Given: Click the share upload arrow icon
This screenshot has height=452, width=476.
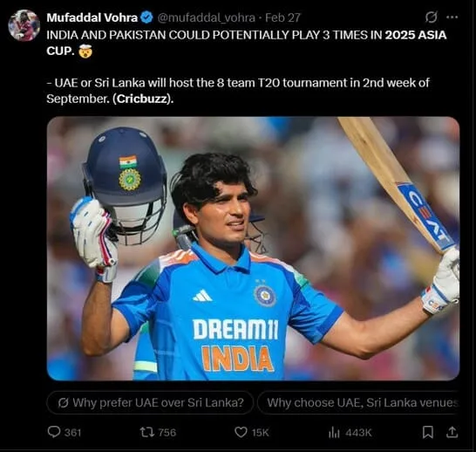Looking at the screenshot, I should coord(452,432).
